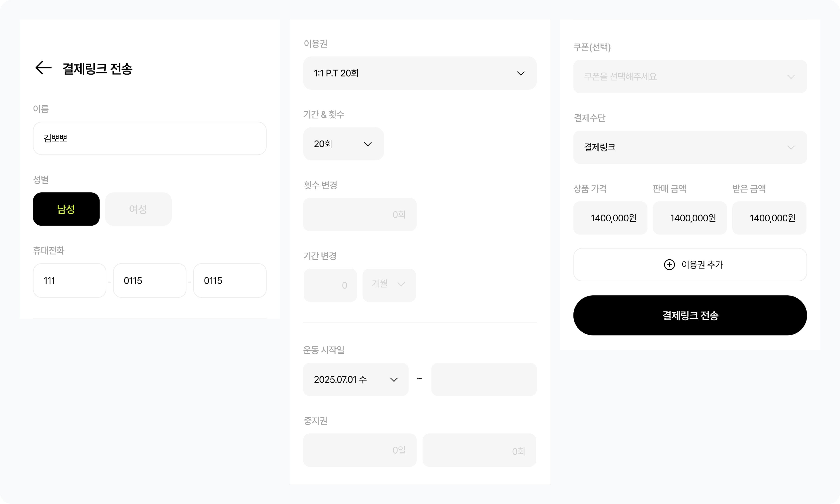Click the 이름 field containing 김뽀뽀
Viewport: 840px width, 504px height.
pyautogui.click(x=150, y=138)
